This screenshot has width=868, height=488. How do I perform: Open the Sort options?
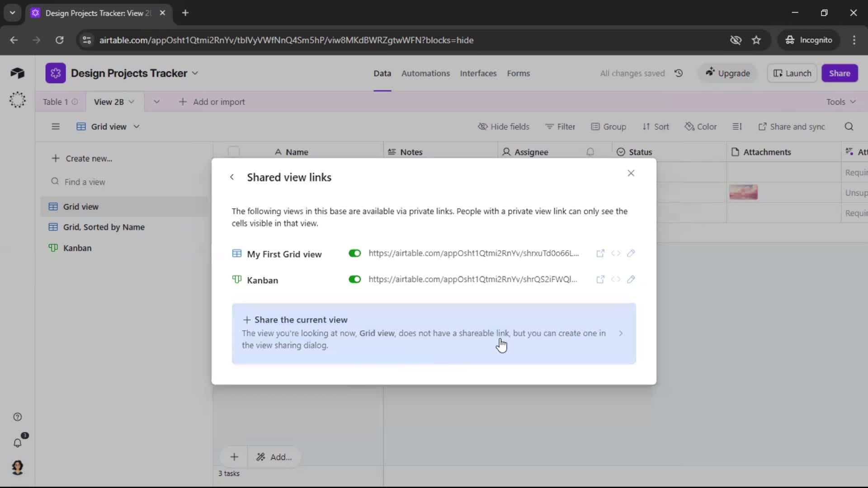coord(656,127)
